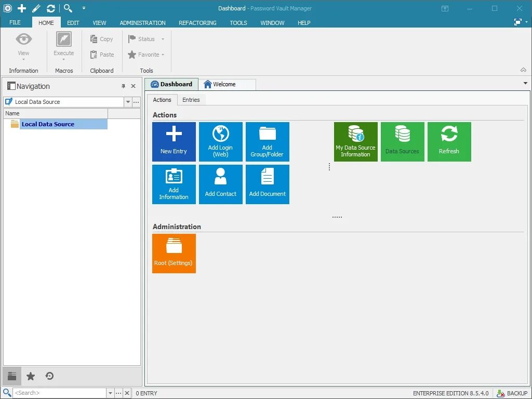
Task: Switch to folder view at Navigation bottom
Action: [x=12, y=376]
